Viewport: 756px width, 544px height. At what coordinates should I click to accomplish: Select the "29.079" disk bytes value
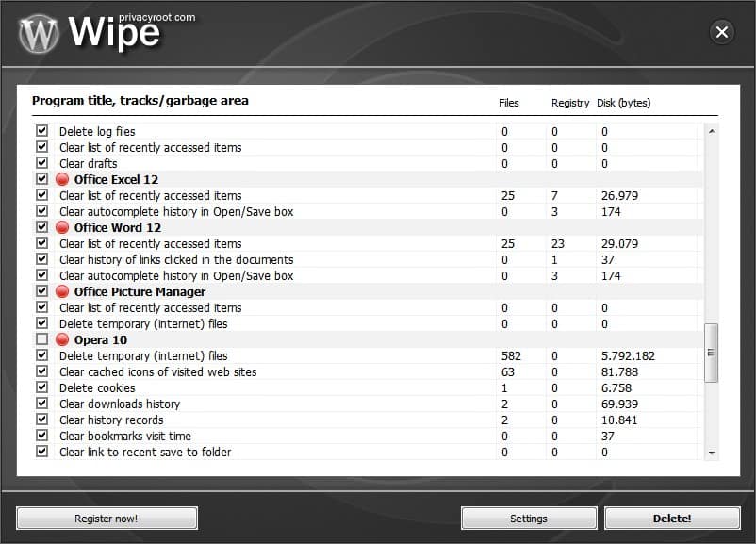click(619, 243)
